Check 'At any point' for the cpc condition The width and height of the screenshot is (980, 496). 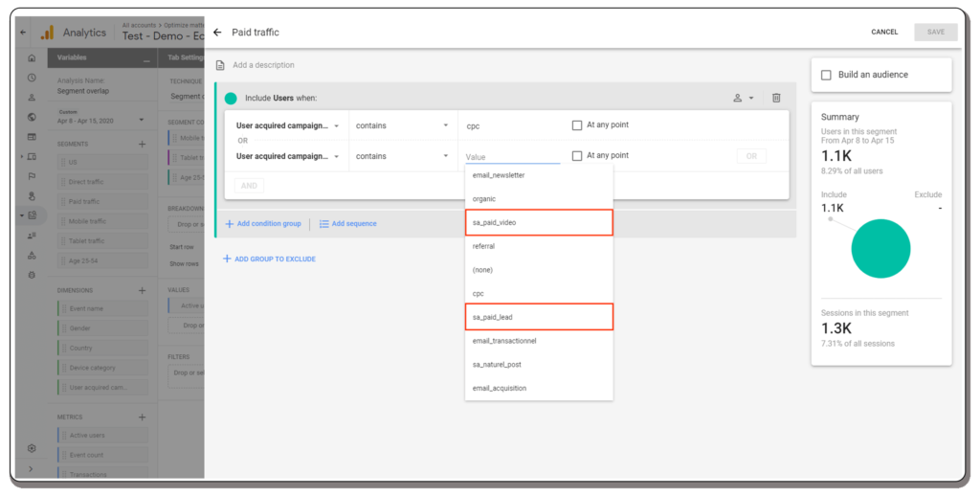click(x=577, y=125)
